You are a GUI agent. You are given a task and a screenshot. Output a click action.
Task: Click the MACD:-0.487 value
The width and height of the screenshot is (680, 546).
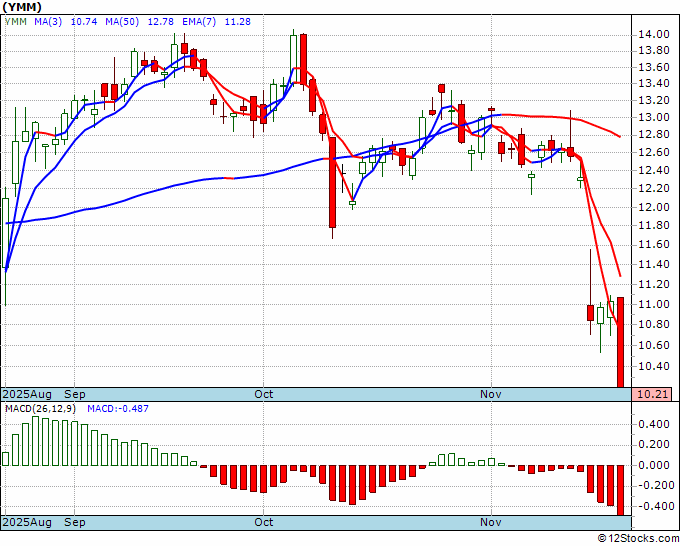click(118, 409)
